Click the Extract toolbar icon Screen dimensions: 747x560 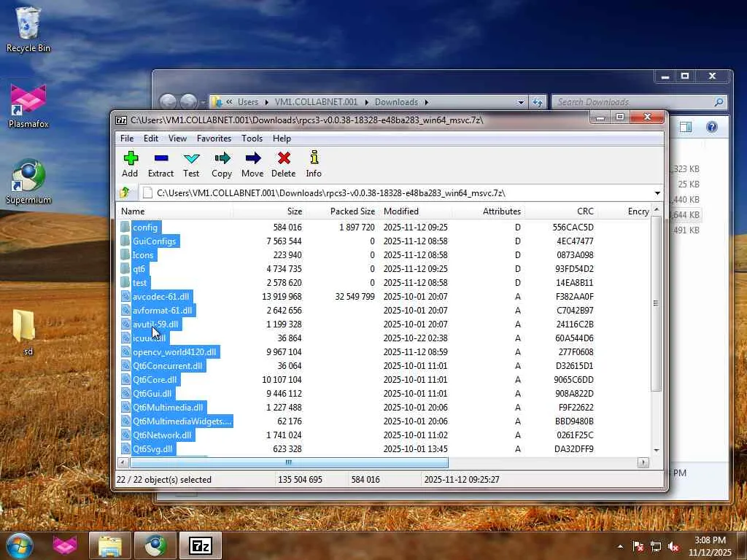click(160, 164)
